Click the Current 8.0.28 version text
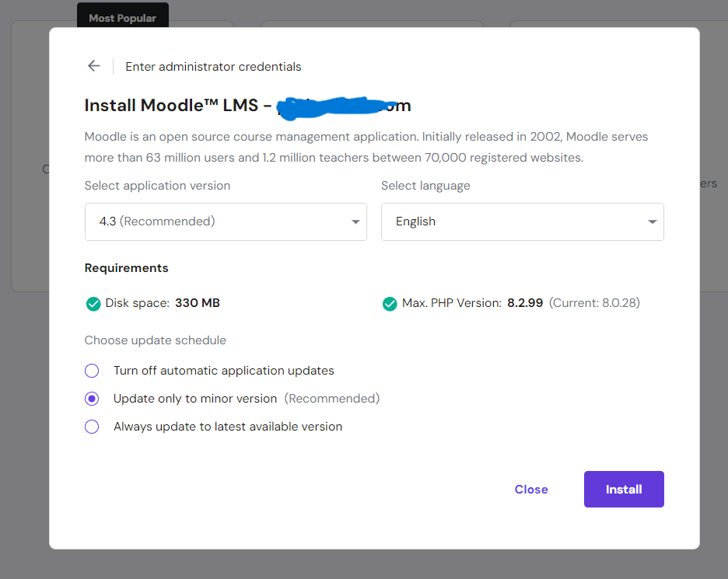This screenshot has height=579, width=728. coord(594,303)
